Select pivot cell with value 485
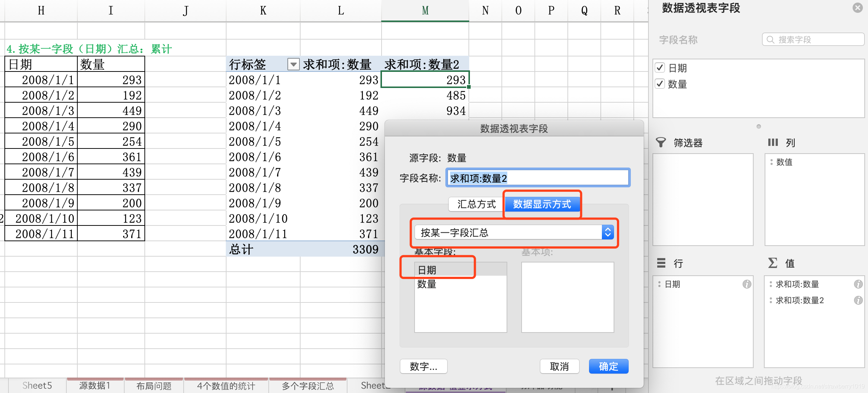Image resolution: width=868 pixels, height=393 pixels. point(425,95)
